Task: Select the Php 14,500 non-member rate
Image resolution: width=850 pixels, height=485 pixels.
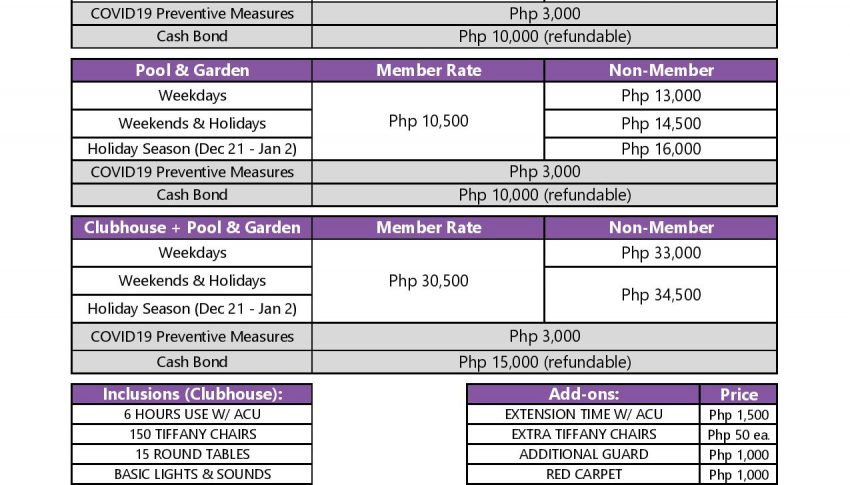Action: [x=661, y=124]
